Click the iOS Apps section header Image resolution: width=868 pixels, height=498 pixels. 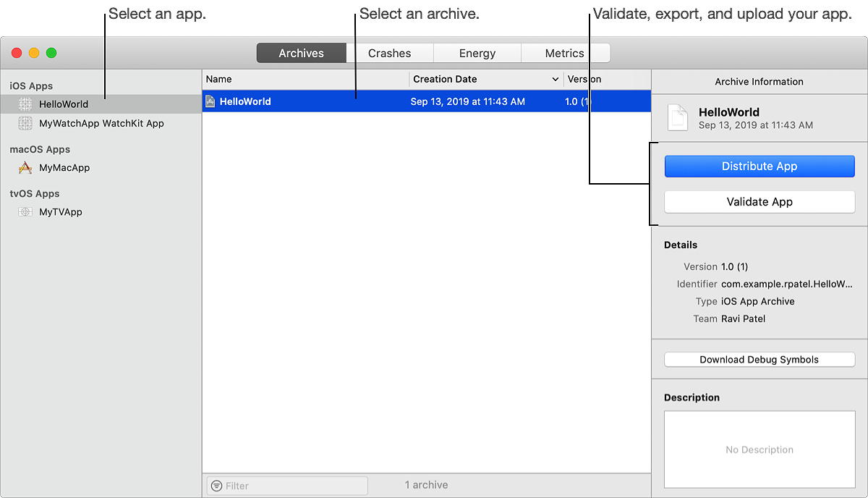(x=31, y=86)
